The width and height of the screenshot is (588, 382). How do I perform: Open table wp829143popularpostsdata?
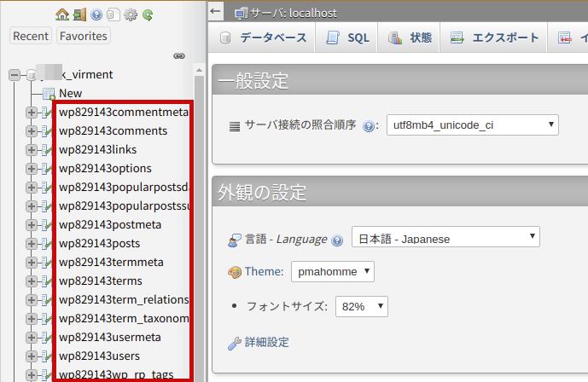coord(124,187)
